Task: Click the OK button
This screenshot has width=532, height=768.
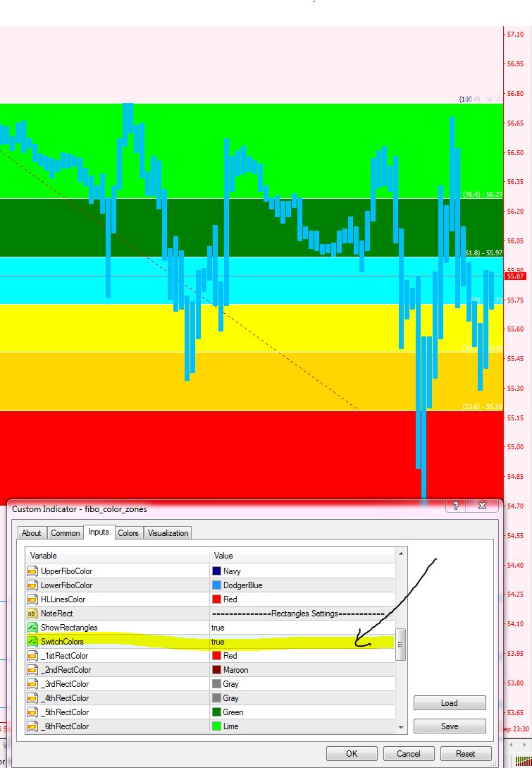Action: pyautogui.click(x=352, y=754)
